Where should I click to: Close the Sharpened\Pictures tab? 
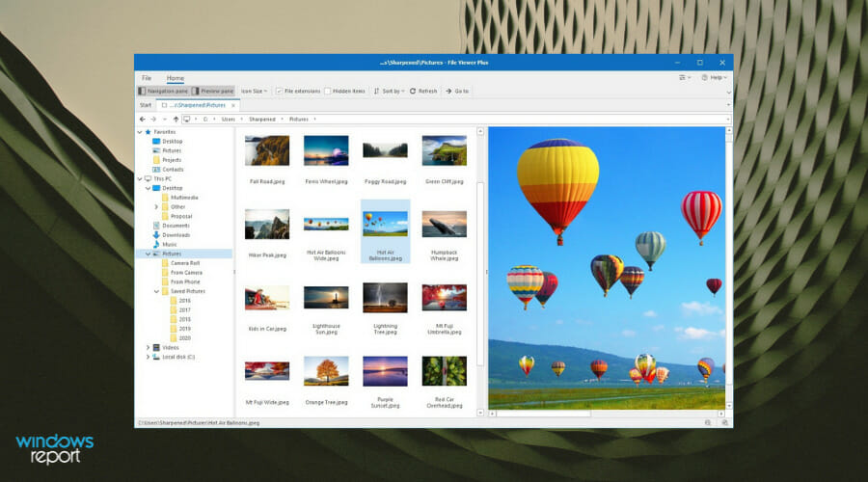233,105
